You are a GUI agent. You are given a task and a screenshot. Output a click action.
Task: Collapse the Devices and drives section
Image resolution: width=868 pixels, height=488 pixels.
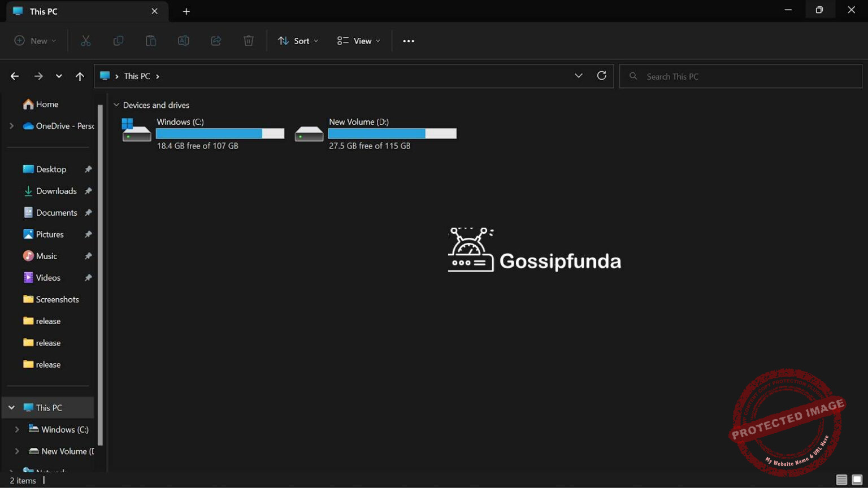pos(117,104)
